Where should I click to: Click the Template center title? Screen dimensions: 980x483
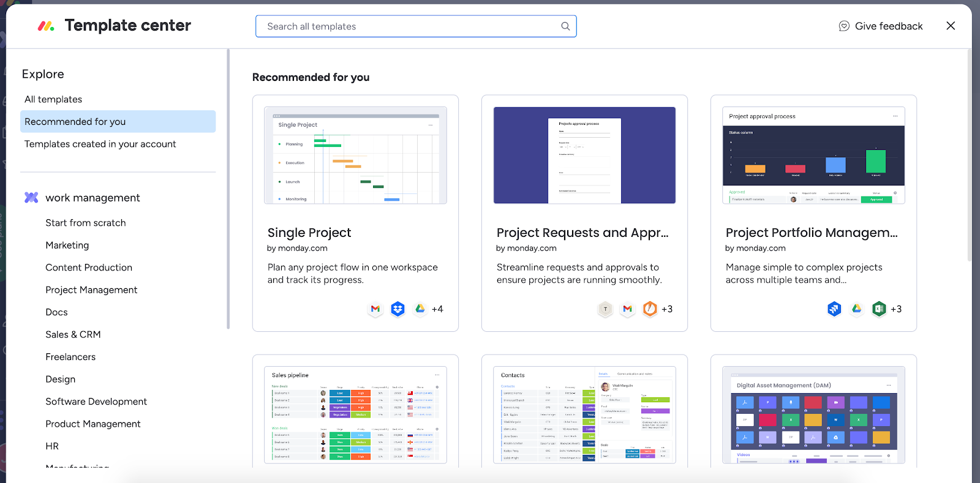click(x=128, y=26)
